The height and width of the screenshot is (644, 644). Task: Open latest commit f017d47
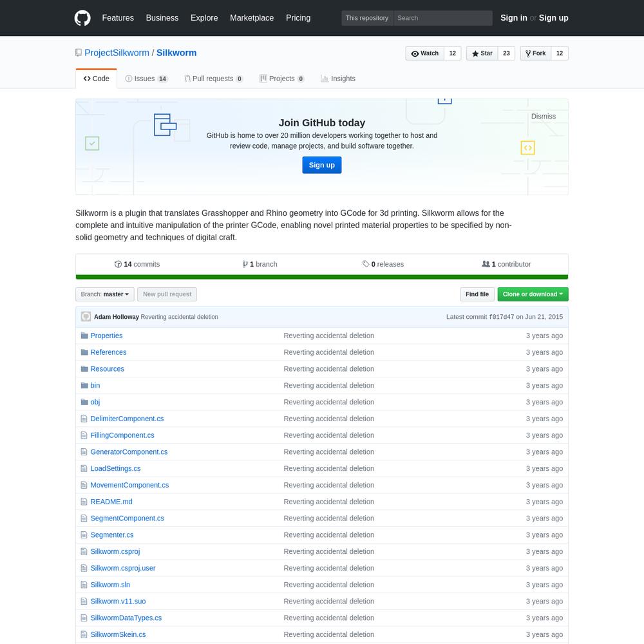501,317
